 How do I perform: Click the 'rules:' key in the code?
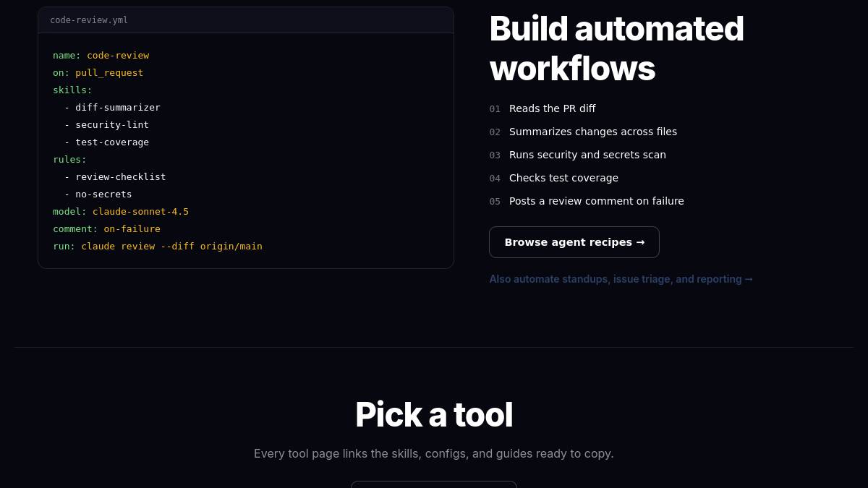pyautogui.click(x=69, y=160)
